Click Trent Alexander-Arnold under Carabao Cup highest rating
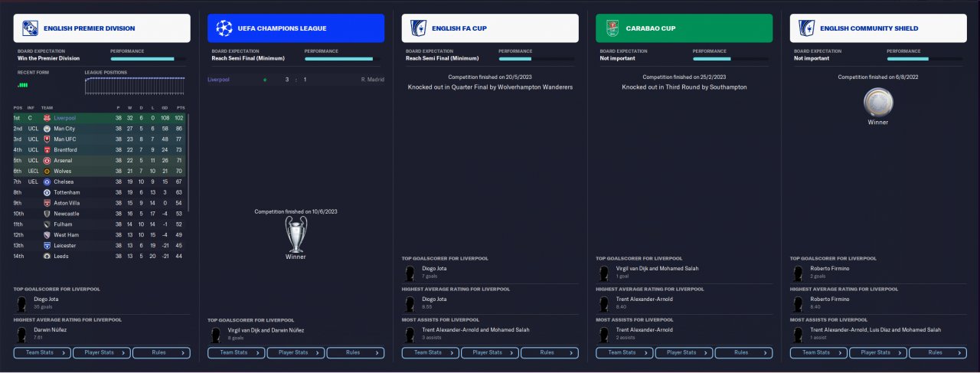This screenshot has height=373, width=980. [x=644, y=299]
